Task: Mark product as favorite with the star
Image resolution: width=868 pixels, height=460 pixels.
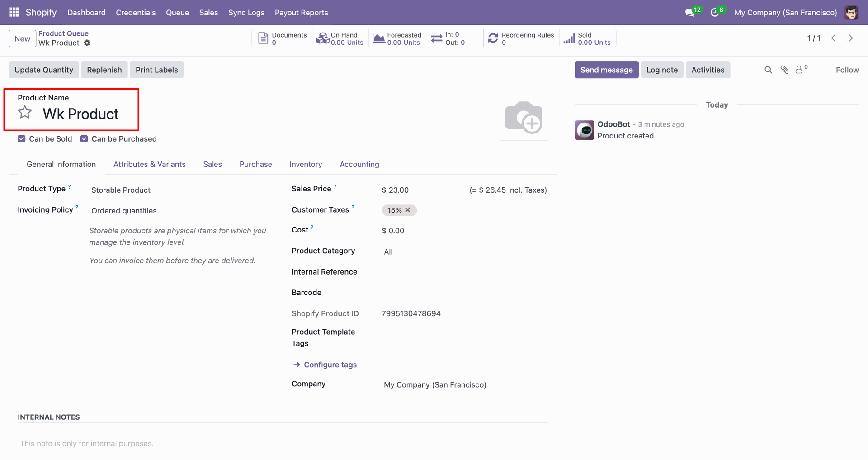Action: tap(25, 112)
